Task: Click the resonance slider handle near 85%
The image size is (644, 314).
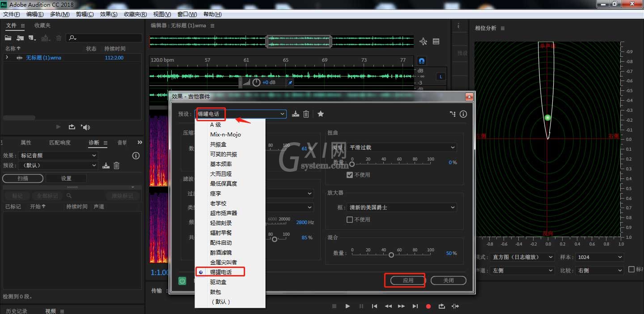Action: [275, 239]
